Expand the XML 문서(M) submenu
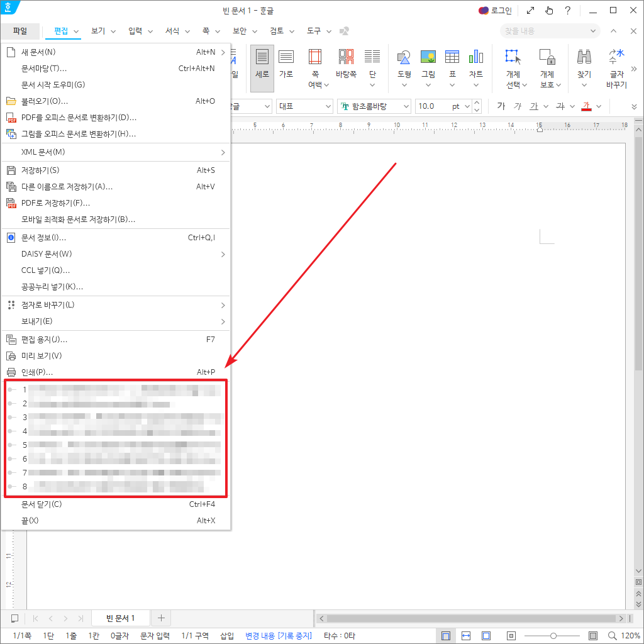The height and width of the screenshot is (644, 644). (x=116, y=152)
